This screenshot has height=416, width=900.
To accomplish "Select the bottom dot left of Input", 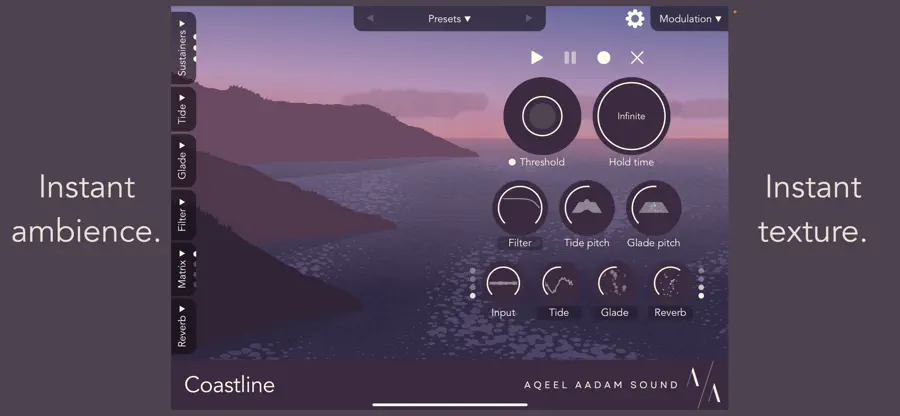I will pyautogui.click(x=472, y=296).
